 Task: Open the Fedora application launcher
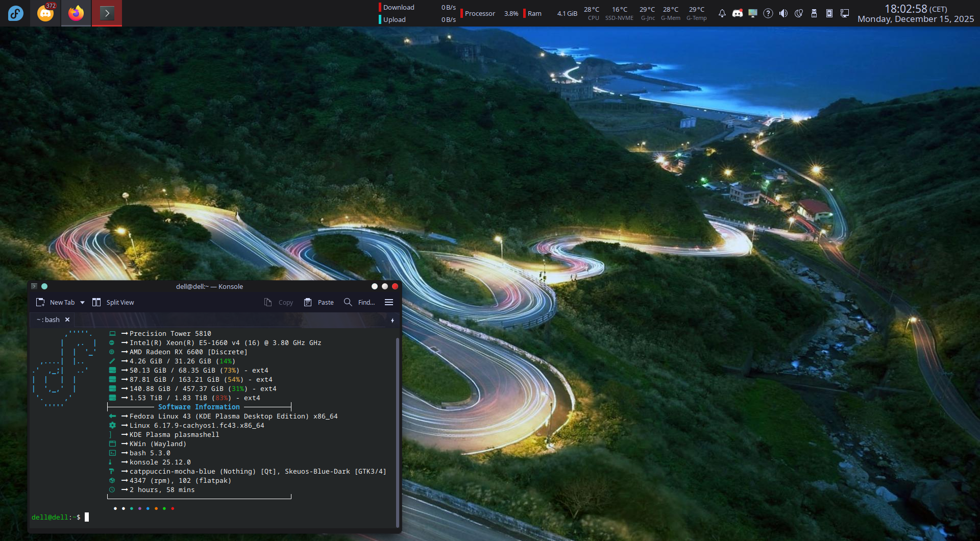(15, 13)
